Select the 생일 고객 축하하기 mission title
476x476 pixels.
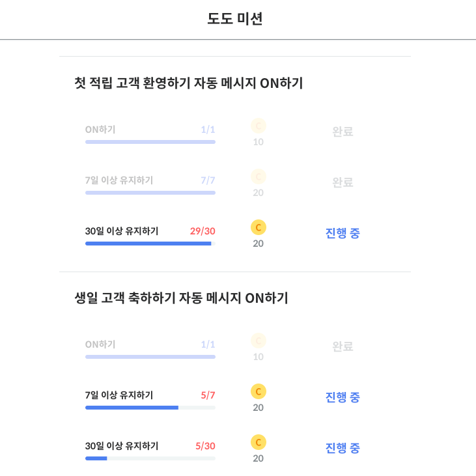[181, 298]
